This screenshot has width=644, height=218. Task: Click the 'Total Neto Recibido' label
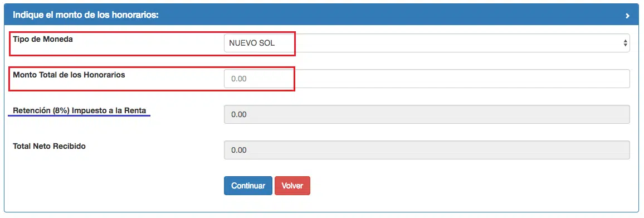[49, 146]
